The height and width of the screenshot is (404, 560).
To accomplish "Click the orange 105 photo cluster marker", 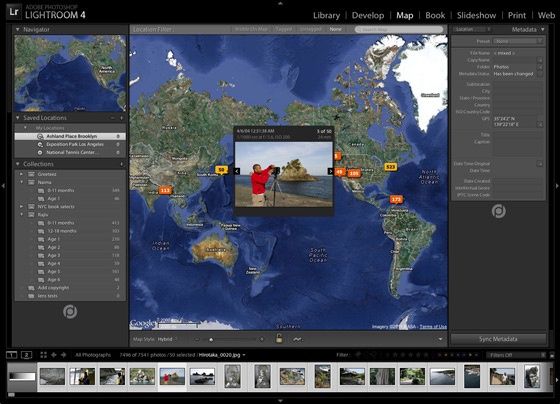I will coord(354,173).
